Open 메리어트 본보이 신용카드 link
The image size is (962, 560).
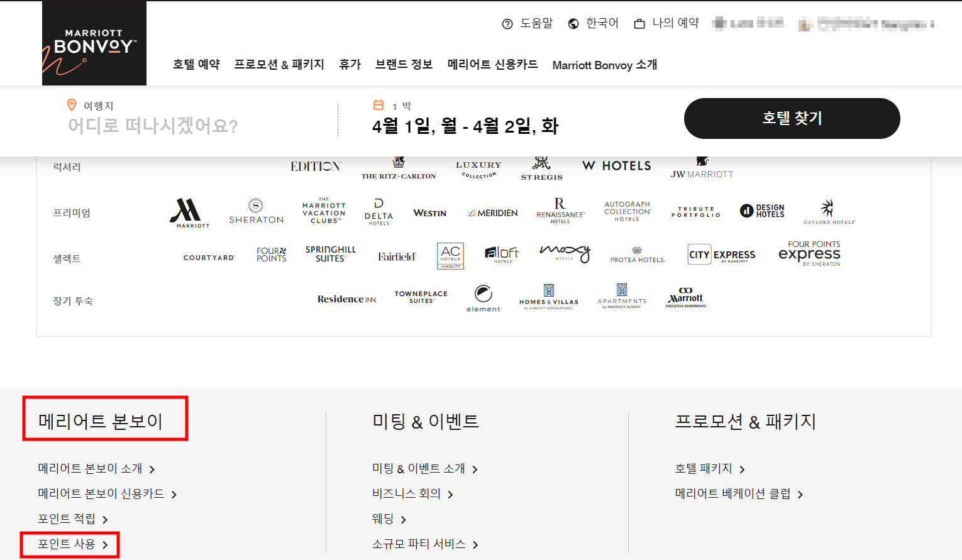108,494
